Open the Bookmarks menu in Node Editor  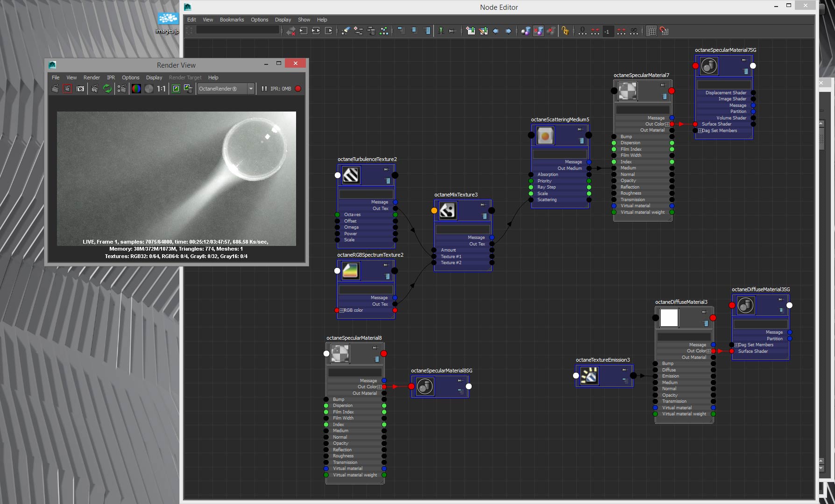pos(232,20)
